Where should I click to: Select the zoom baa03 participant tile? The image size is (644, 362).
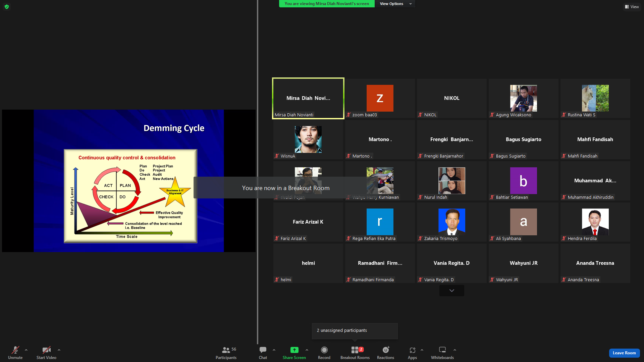coord(380,98)
